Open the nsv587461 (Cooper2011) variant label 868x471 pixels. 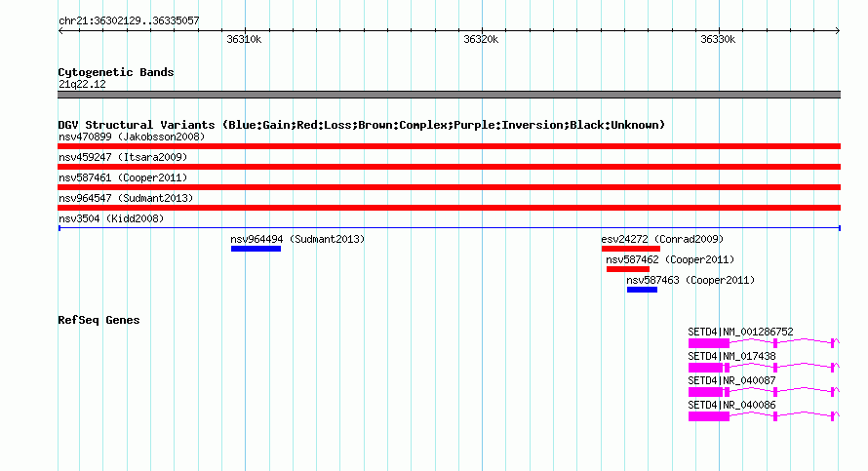(123, 177)
